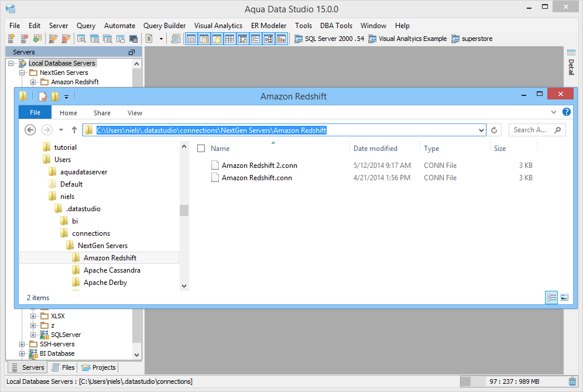Open the SQL Server 2000 .54 shortcut

pyautogui.click(x=329, y=39)
